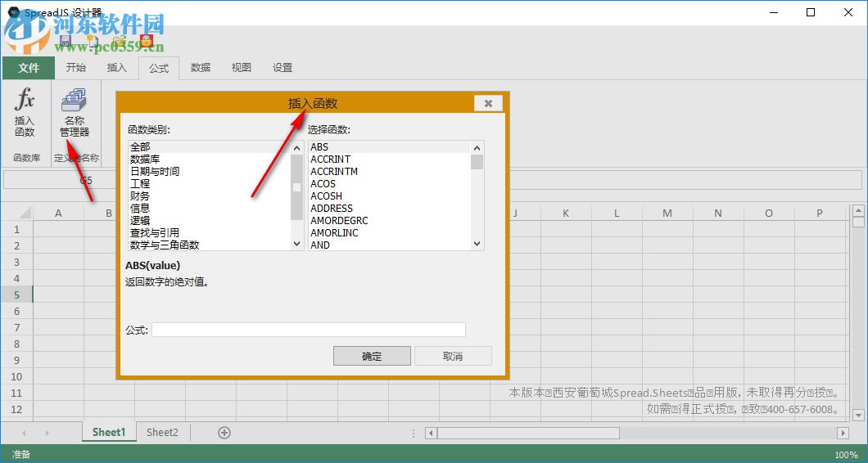Click the previous sheet navigation arrow

tap(24, 433)
